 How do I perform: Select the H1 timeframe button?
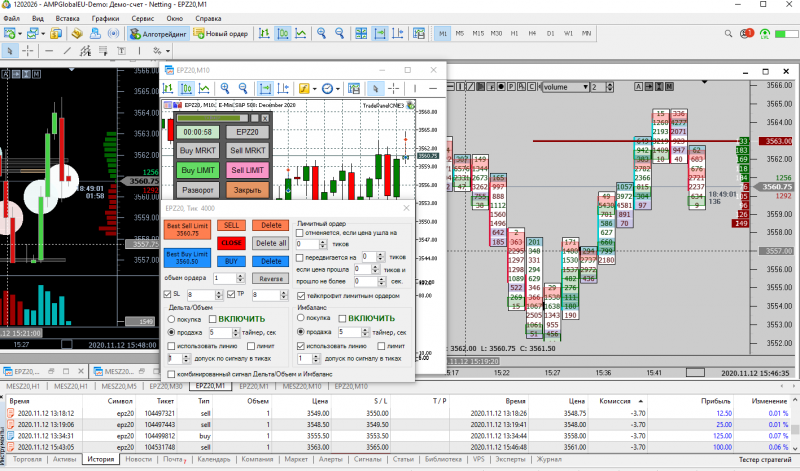click(x=514, y=34)
